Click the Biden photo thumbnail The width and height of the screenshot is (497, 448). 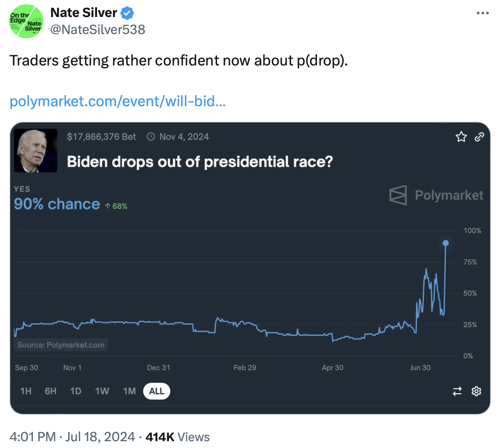tap(36, 150)
